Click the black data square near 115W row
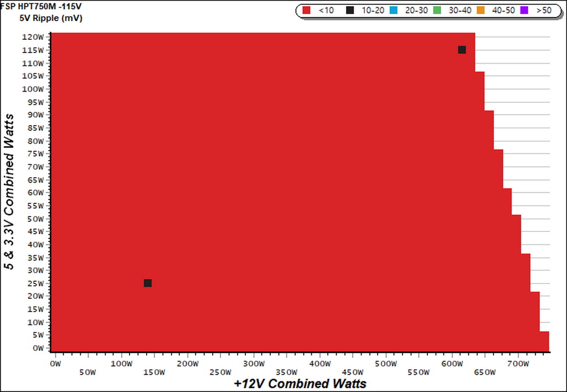 point(462,50)
